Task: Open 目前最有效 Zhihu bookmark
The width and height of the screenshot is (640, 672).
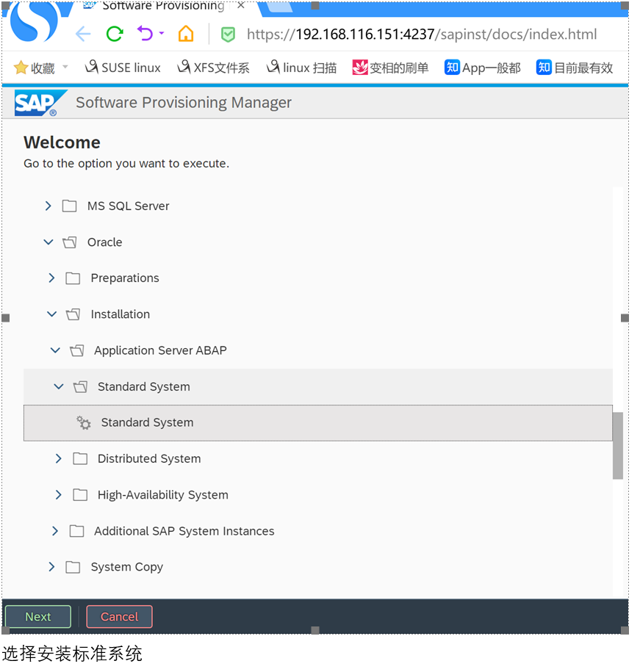Action: (575, 68)
